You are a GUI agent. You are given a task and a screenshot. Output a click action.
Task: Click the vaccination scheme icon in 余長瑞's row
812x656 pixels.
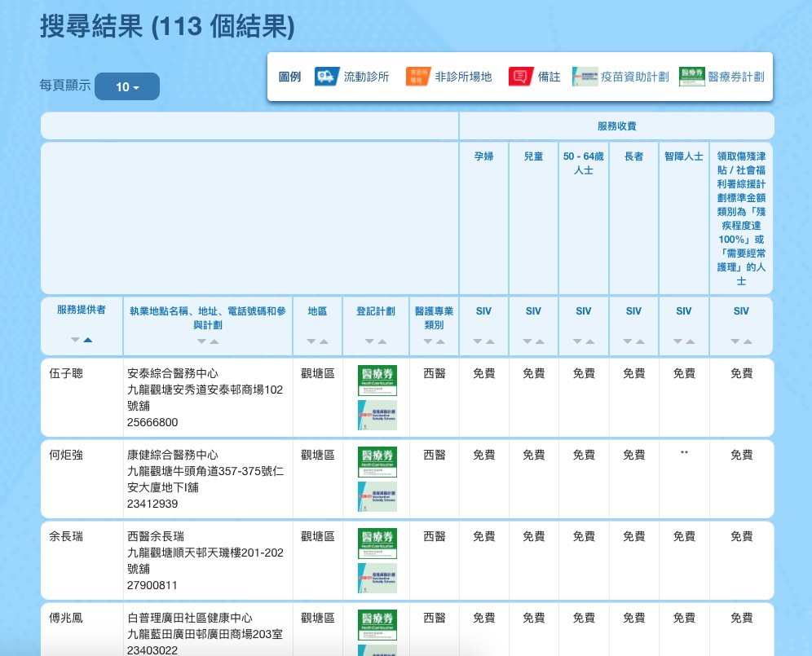(377, 578)
